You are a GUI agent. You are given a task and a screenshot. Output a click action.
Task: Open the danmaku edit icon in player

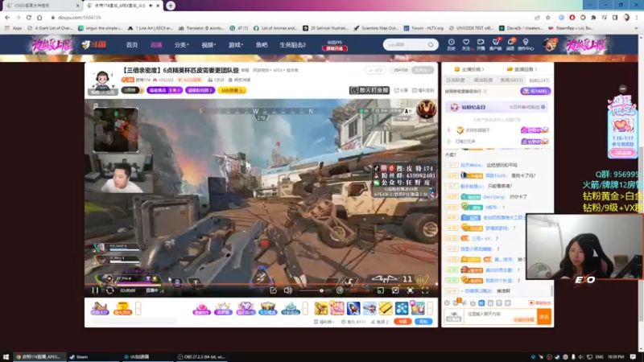(273, 290)
